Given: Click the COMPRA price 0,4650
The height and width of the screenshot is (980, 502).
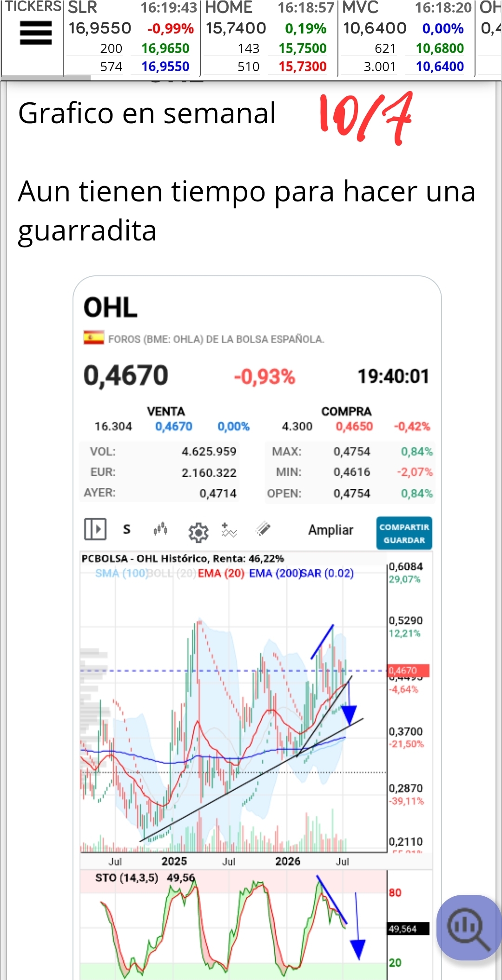Looking at the screenshot, I should click(355, 427).
